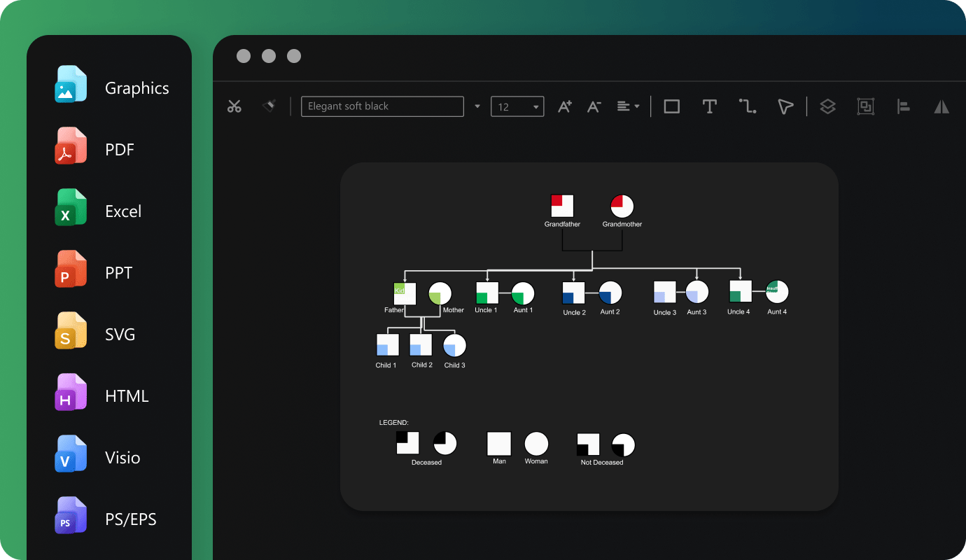Click the LEGEND: text label
The height and width of the screenshot is (560, 966).
[393, 422]
